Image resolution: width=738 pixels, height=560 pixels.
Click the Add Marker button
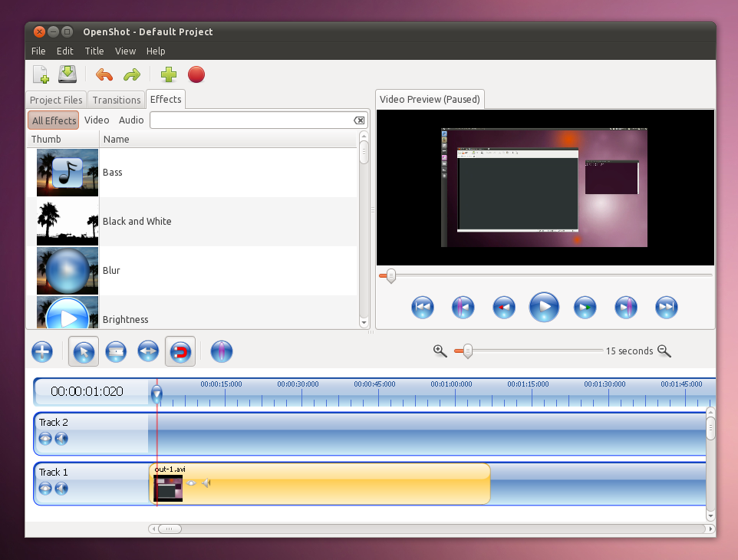tap(221, 351)
